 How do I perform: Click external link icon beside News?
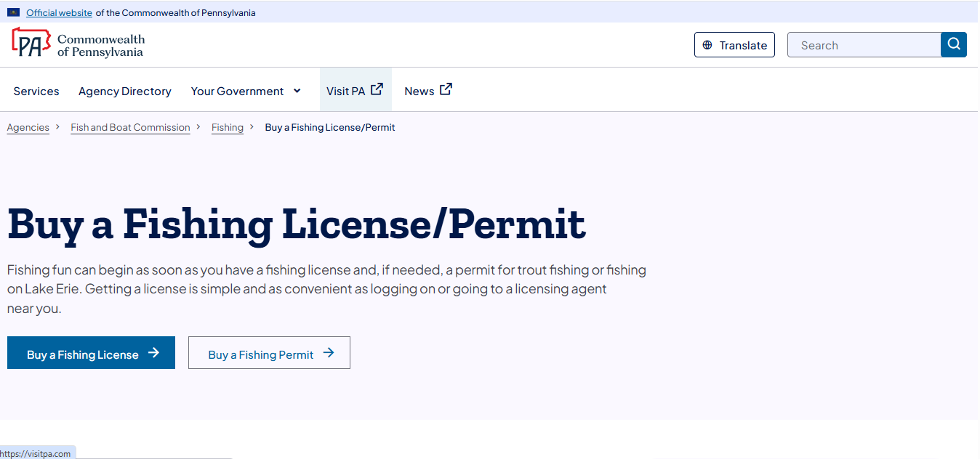(446, 89)
